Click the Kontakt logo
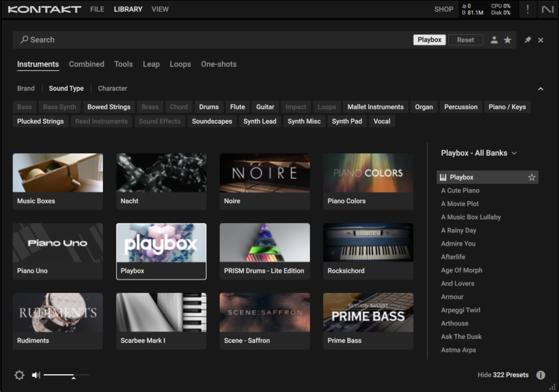The image size is (559, 392). 44,9
